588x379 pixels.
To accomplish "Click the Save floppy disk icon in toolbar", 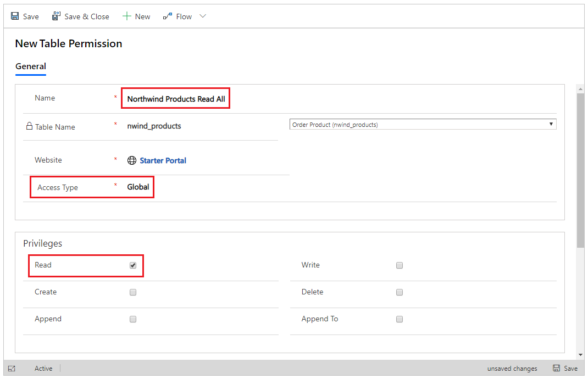I will point(15,16).
